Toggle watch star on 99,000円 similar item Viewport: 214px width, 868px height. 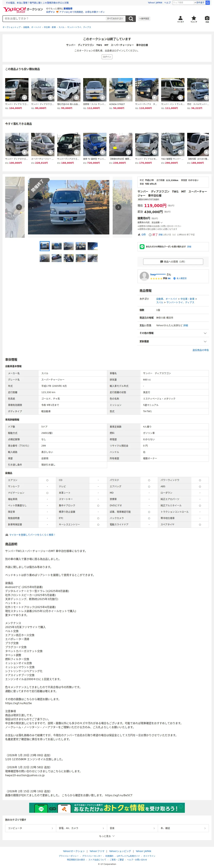tap(76, 97)
